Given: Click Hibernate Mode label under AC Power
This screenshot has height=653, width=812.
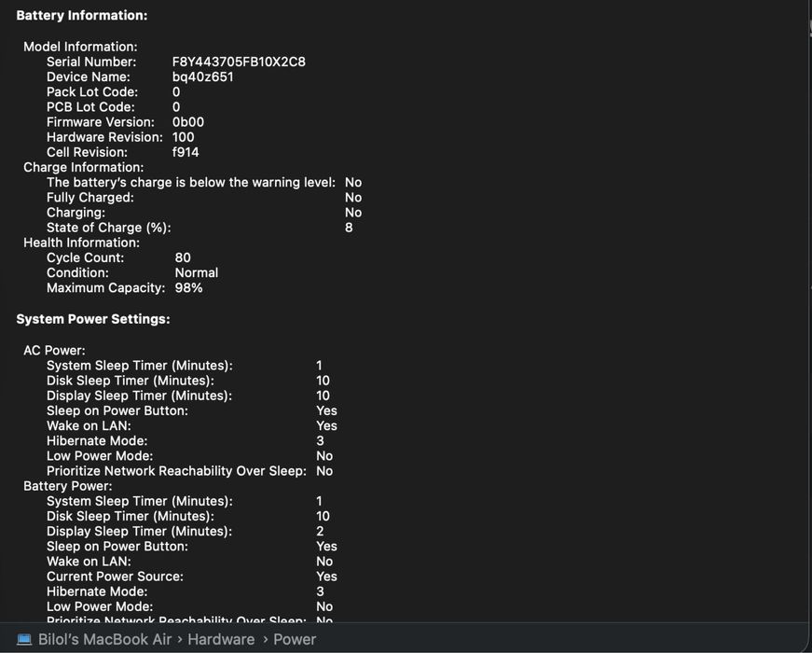Looking at the screenshot, I should click(x=97, y=440).
